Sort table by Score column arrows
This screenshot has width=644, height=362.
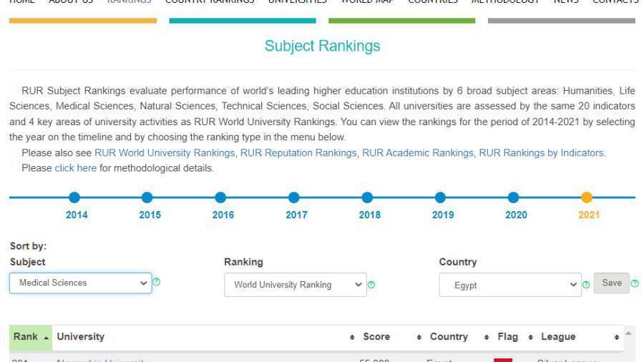(x=419, y=337)
